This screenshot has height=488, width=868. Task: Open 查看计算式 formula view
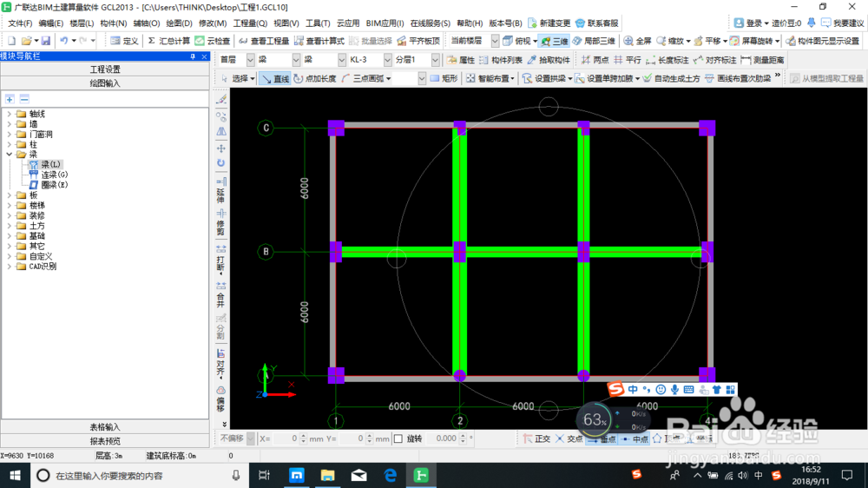point(319,41)
